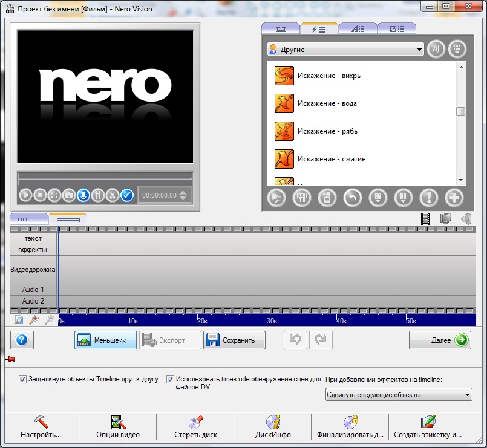Select the Искажение - сжатие effect
This screenshot has width=487, height=448.
(x=320, y=159)
